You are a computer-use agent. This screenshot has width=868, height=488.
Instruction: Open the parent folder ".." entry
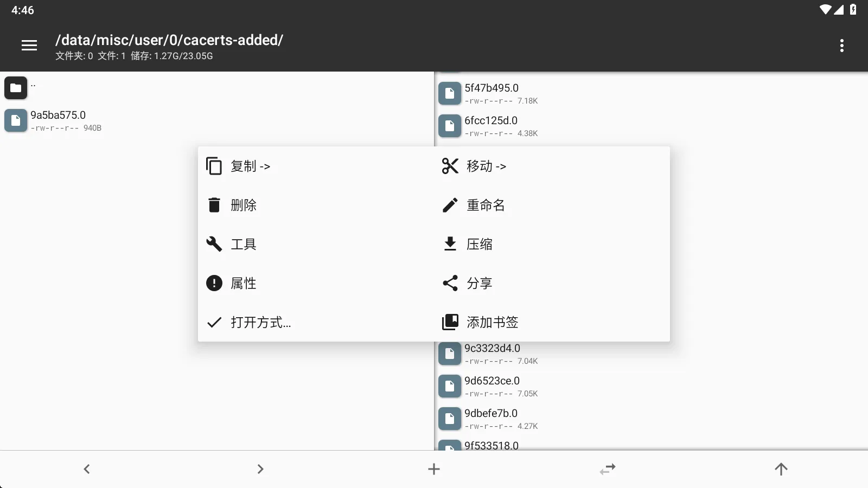(x=16, y=88)
